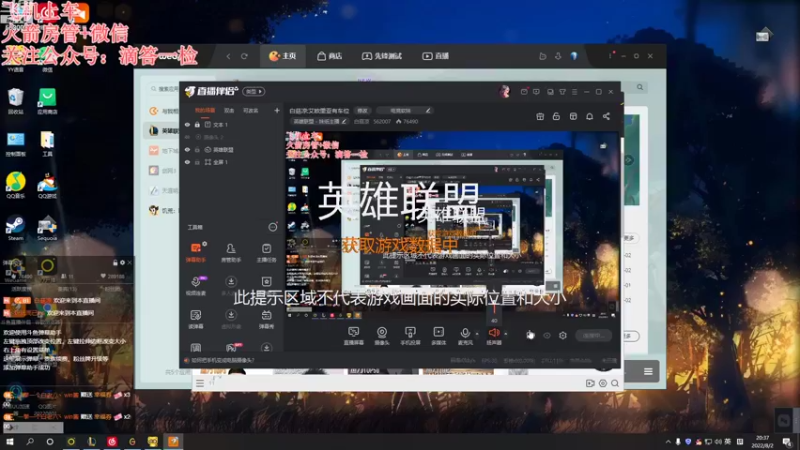
Task: Toggle lock on 英雄联盟 layer
Action: (197, 149)
